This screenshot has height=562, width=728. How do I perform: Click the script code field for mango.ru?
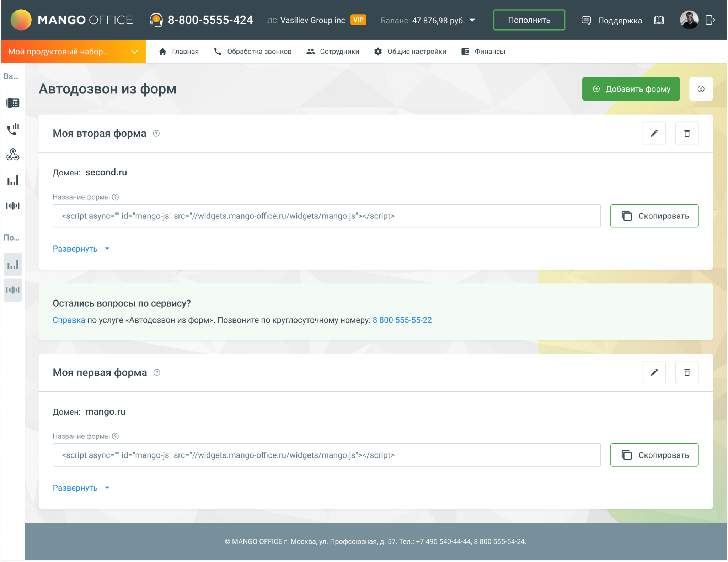(326, 455)
